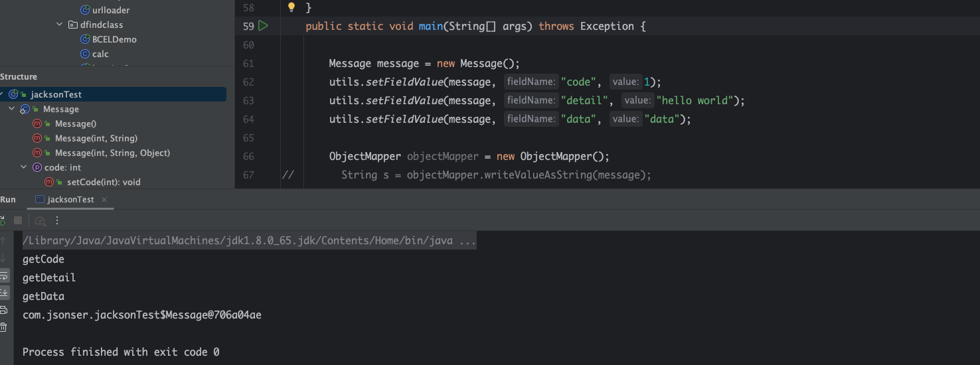Click the folded java command path line
Image resolution: width=980 pixels, height=365 pixels.
coord(249,240)
